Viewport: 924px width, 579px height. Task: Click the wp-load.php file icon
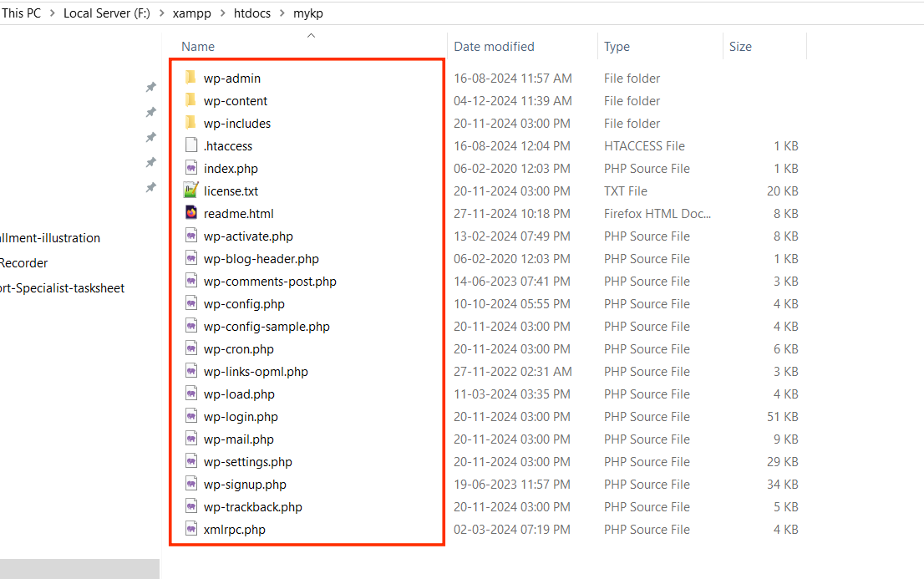191,394
